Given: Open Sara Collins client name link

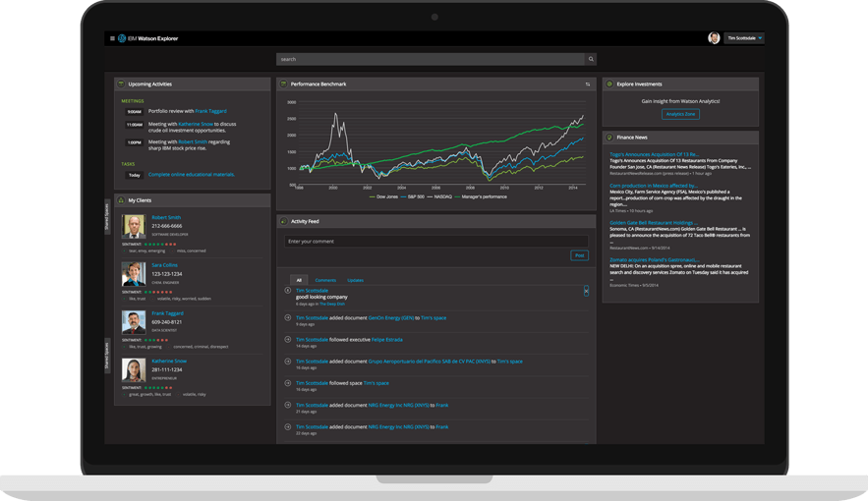Looking at the screenshot, I should click(x=164, y=265).
